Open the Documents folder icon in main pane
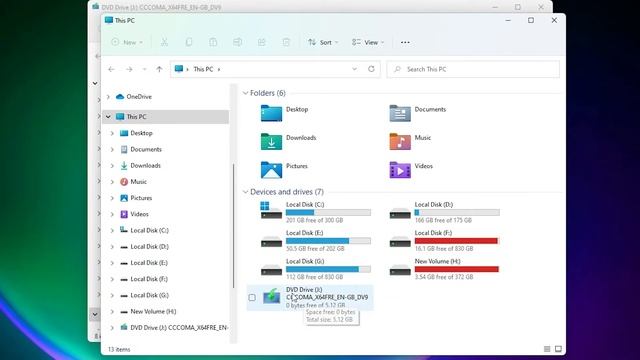The height and width of the screenshot is (360, 640). pyautogui.click(x=400, y=113)
